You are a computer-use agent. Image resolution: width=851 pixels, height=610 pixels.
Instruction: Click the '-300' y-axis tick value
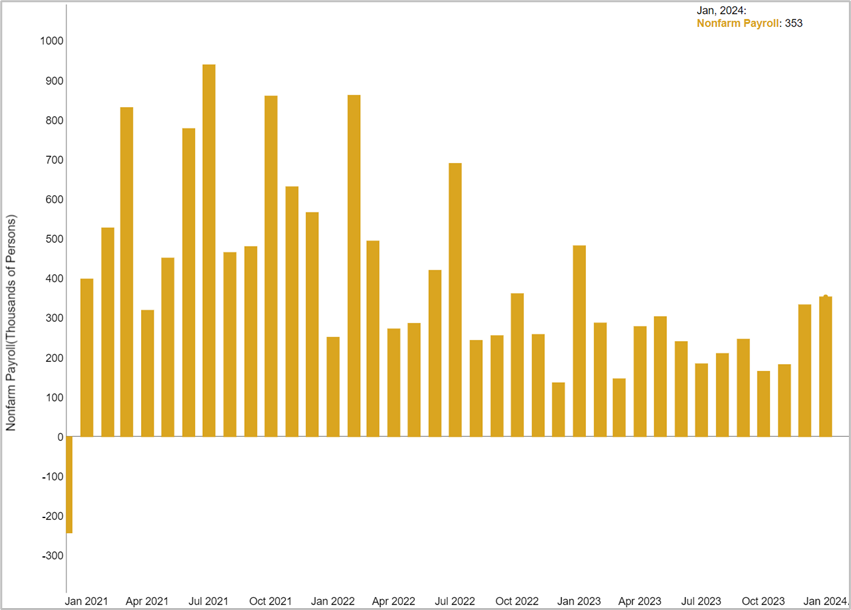53,556
